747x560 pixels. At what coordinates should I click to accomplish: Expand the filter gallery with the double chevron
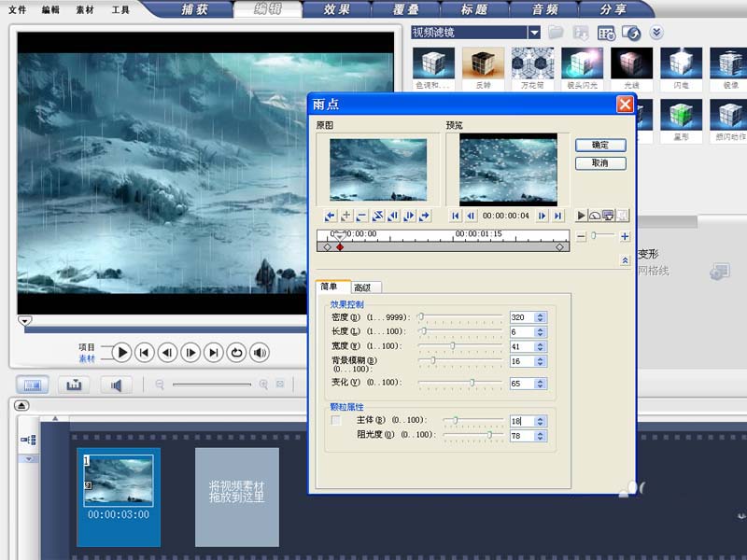656,31
